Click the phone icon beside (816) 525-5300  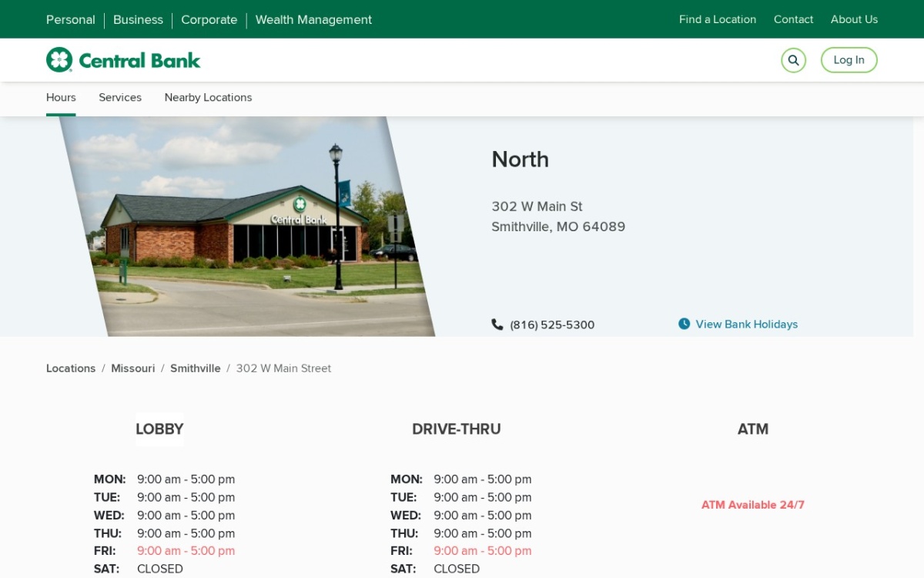497,324
